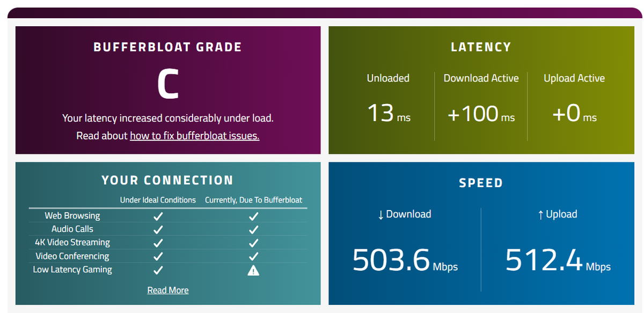Click the warning triangle for Low Latency Gaming
This screenshot has width=644, height=313.
(253, 270)
